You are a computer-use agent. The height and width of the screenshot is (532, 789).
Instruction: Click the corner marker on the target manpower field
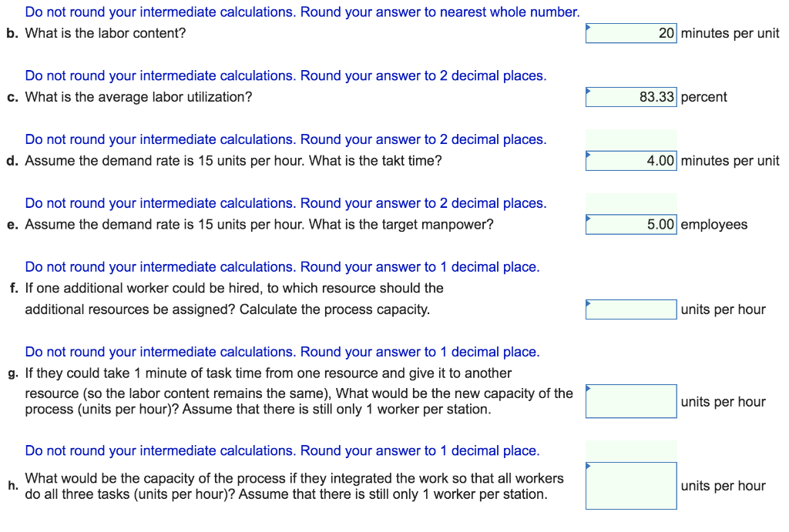[x=589, y=217]
